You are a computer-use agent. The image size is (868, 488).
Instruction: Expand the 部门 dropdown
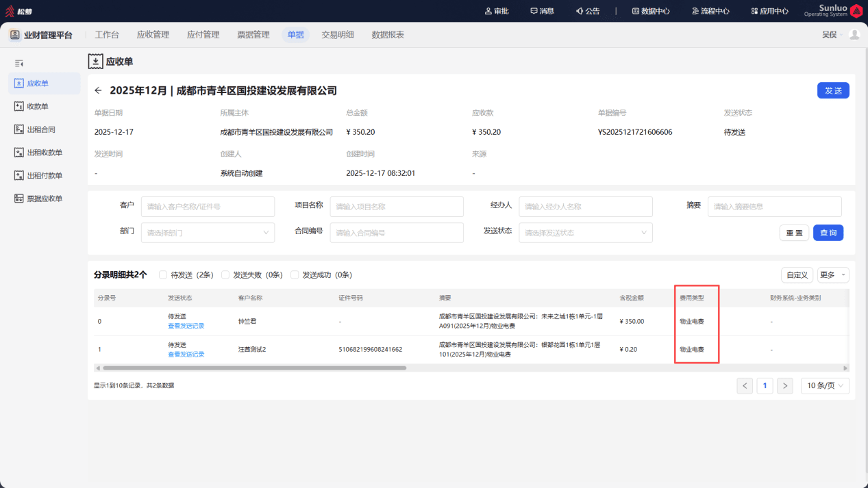tap(208, 233)
